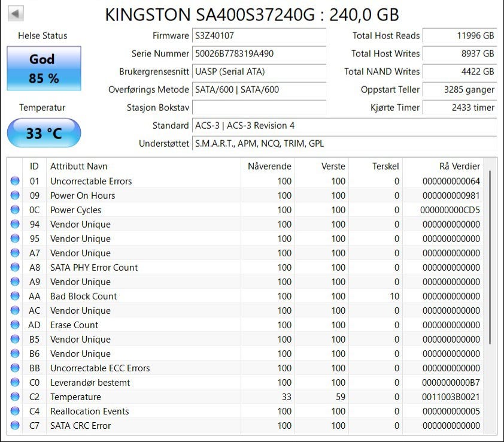This screenshot has width=504, height=442.
Task: Select the Bad Block Count attribute name
Action: tap(84, 296)
